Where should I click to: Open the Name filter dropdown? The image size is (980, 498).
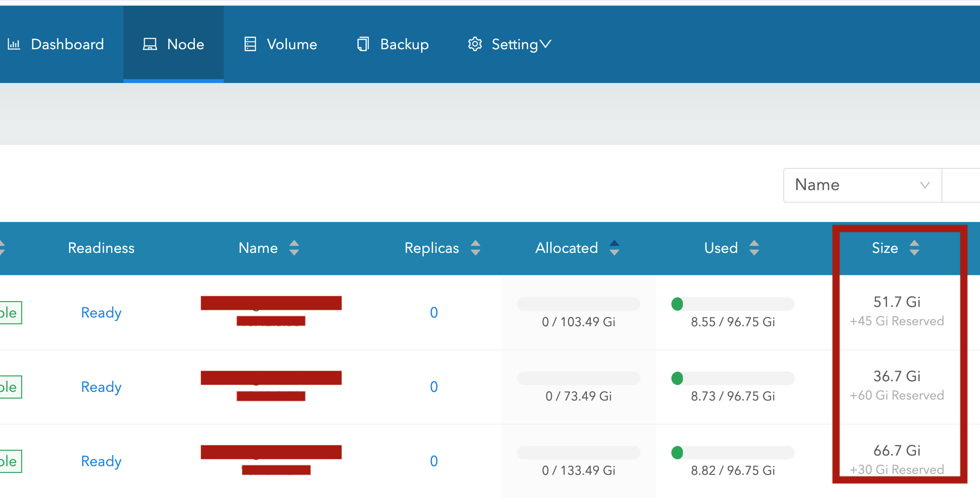click(x=862, y=185)
